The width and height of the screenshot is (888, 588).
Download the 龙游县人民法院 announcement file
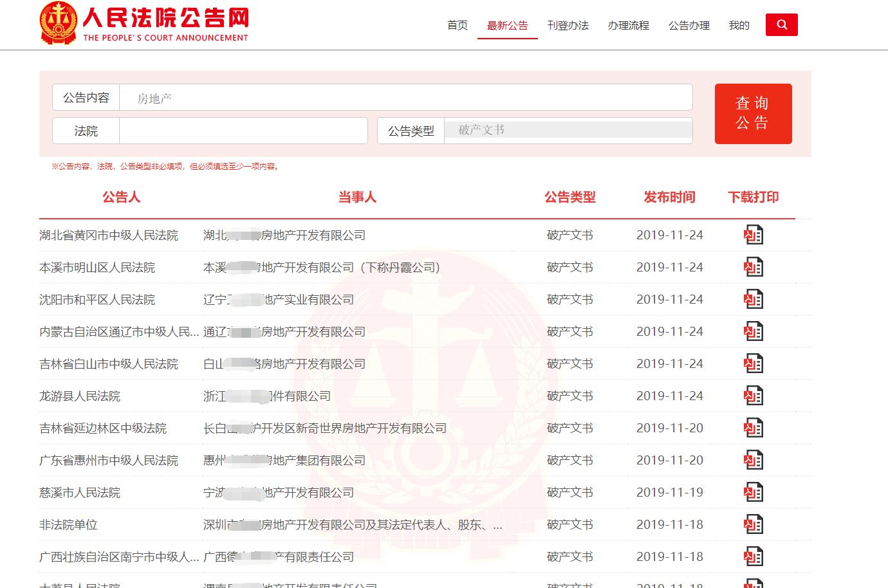[753, 395]
